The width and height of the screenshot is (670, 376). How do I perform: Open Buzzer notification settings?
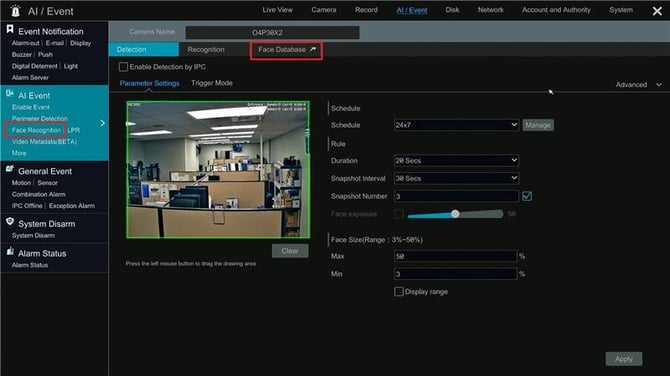click(22, 55)
